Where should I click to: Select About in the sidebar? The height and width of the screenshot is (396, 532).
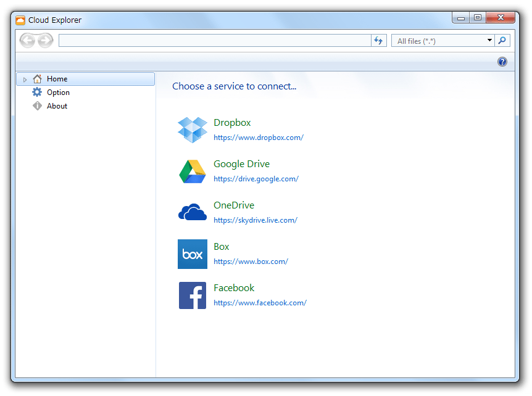point(57,106)
